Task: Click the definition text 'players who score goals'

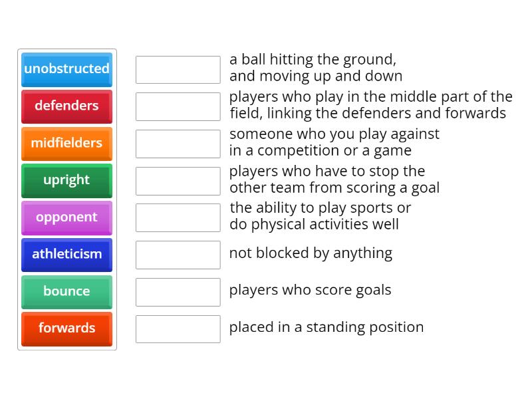Action: click(x=310, y=290)
